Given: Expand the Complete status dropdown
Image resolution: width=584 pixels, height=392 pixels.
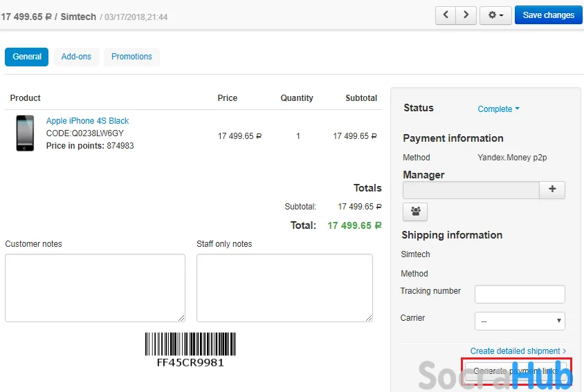Looking at the screenshot, I should click(498, 109).
